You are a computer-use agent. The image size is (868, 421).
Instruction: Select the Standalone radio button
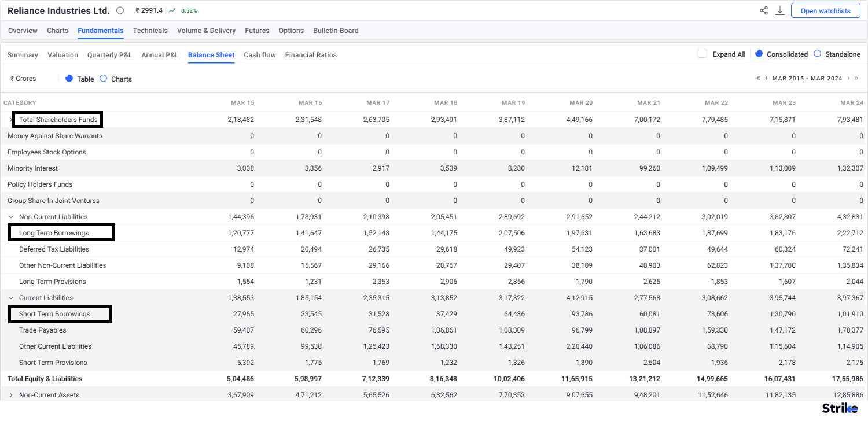(818, 54)
